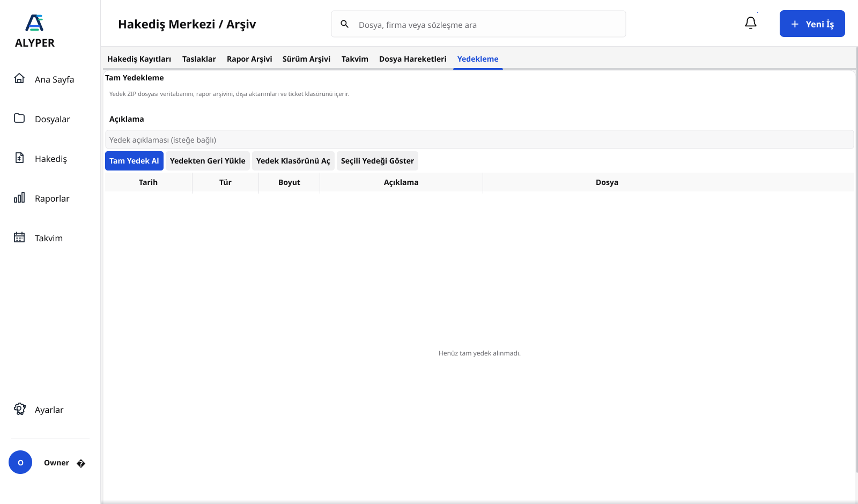858x504 pixels.
Task: Expand the Owner account menu arrow
Action: pyautogui.click(x=81, y=463)
